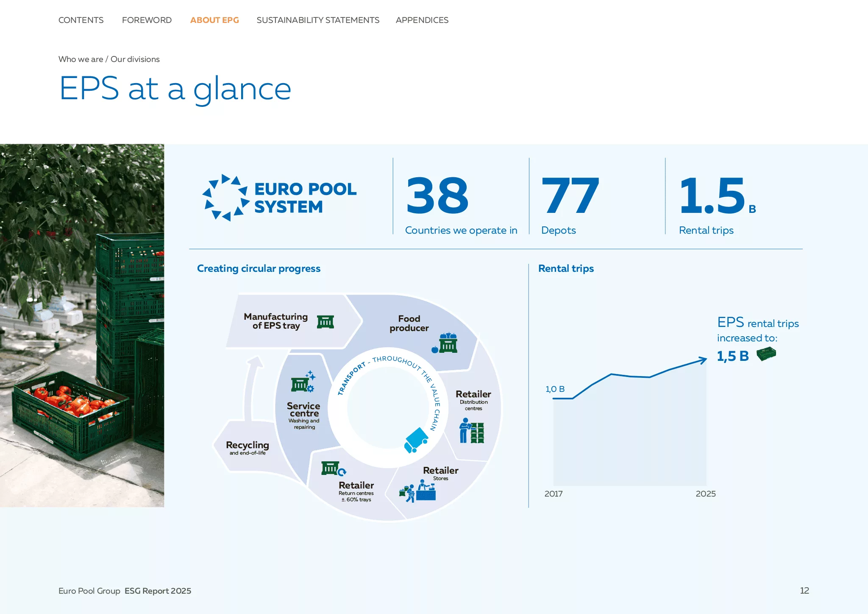Click the Retailer Return centres tray icon
The image size is (868, 614).
pyautogui.click(x=334, y=469)
